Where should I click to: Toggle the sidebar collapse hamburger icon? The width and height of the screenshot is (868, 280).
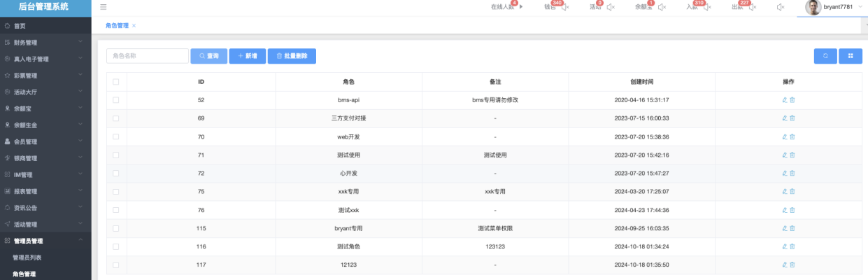click(104, 7)
